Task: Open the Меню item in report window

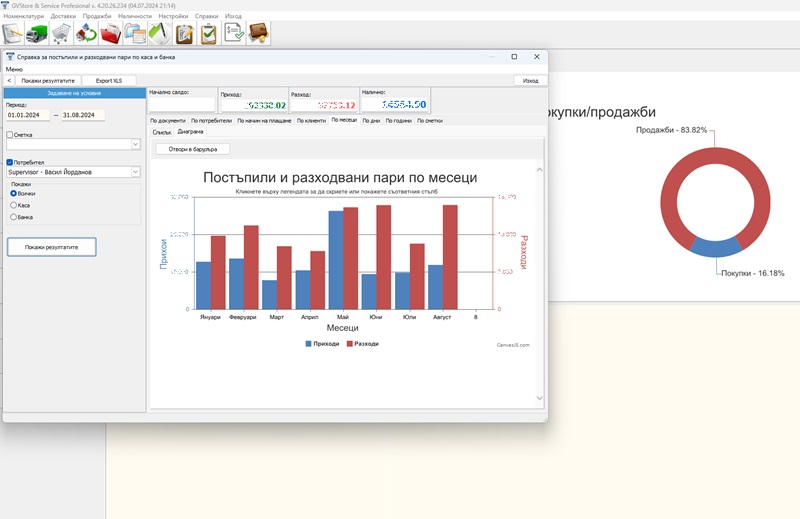Action: click(14, 69)
